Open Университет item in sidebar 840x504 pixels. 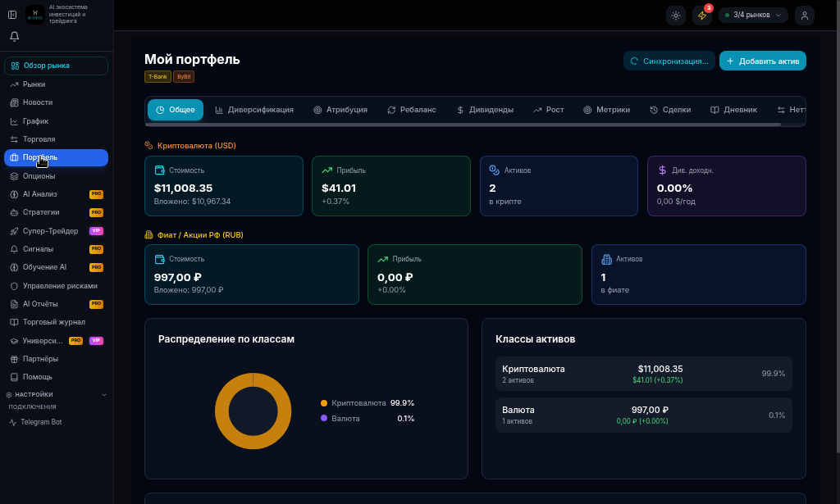click(57, 341)
